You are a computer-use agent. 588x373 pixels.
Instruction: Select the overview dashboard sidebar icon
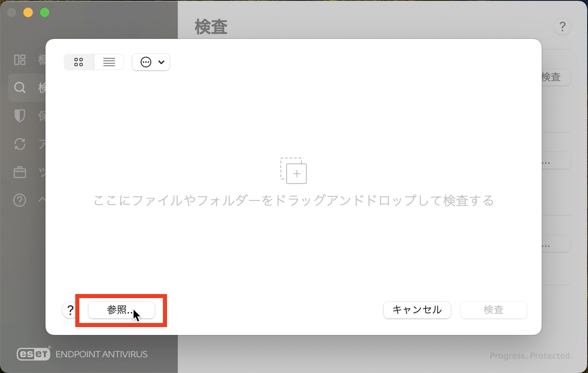20,60
